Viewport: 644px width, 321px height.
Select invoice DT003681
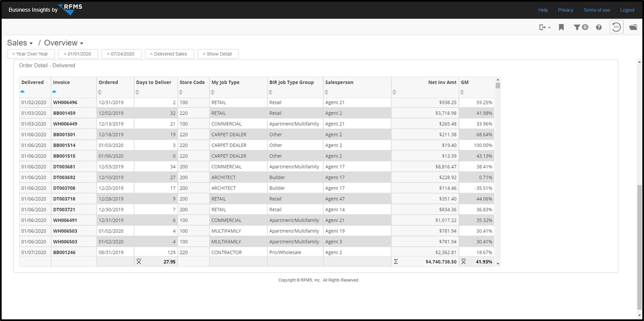pos(64,166)
